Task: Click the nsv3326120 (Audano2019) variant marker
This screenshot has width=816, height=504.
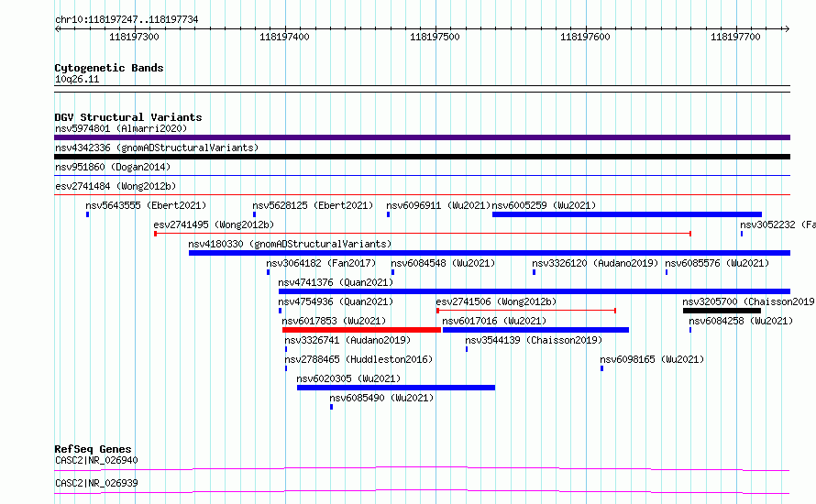Action: pos(534,272)
